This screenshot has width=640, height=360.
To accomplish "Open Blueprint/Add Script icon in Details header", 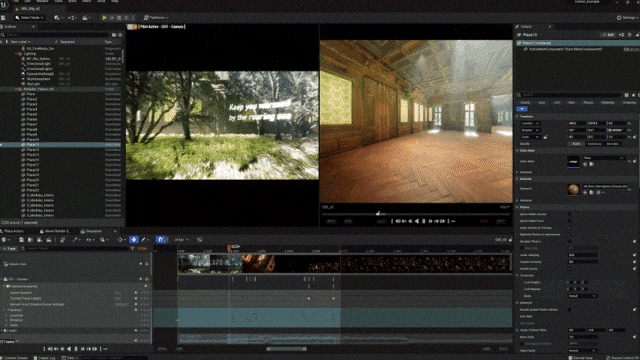I will pyautogui.click(x=621, y=35).
